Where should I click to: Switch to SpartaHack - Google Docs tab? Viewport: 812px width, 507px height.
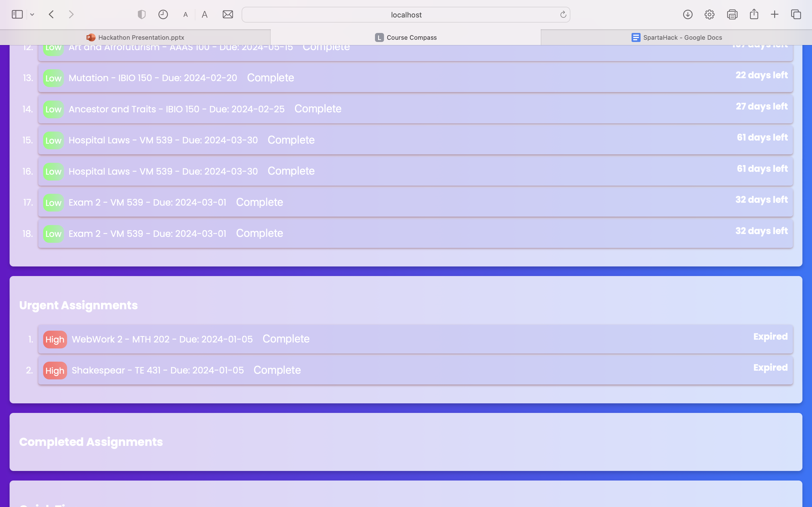[x=676, y=37]
